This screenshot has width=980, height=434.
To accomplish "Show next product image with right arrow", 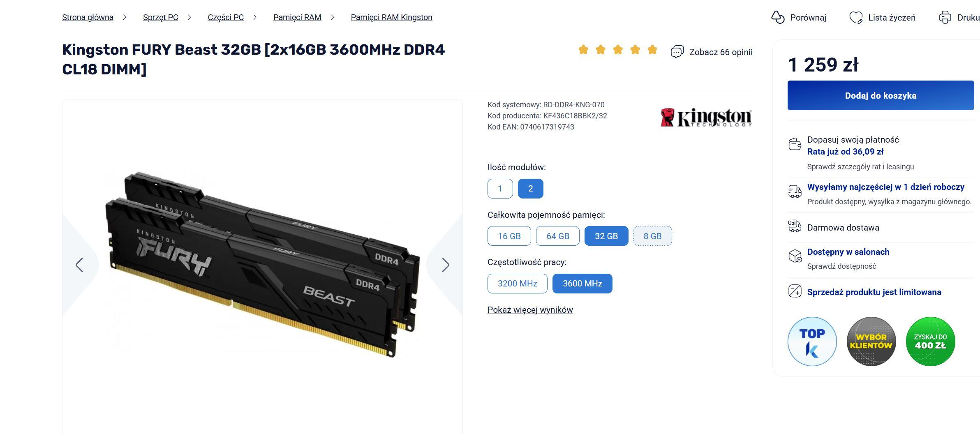I will (446, 265).
